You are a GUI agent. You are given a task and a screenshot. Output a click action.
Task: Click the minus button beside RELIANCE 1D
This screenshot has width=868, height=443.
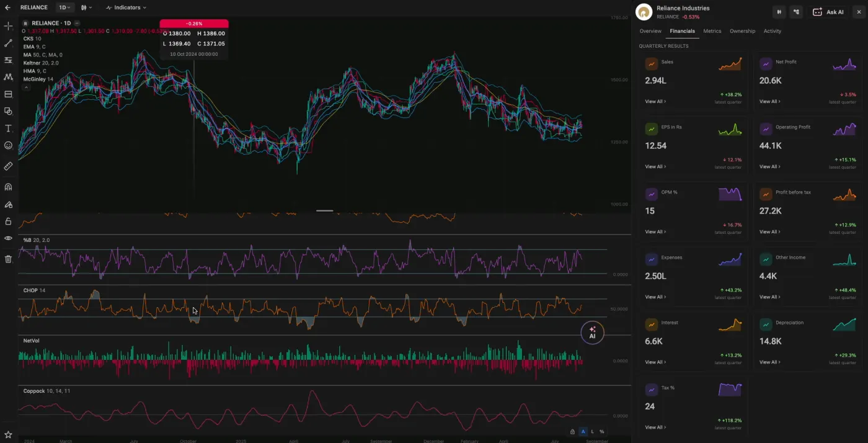(x=77, y=23)
